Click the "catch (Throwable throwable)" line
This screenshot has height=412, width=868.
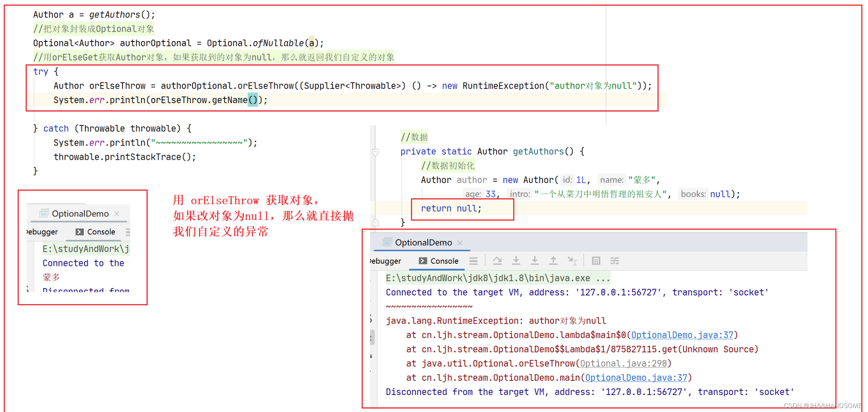pyautogui.click(x=112, y=129)
